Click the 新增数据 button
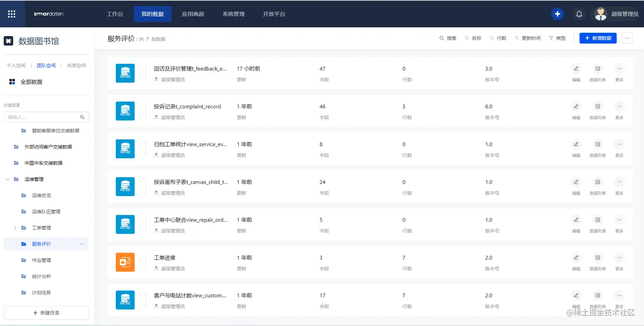This screenshot has height=326, width=644. 598,38
